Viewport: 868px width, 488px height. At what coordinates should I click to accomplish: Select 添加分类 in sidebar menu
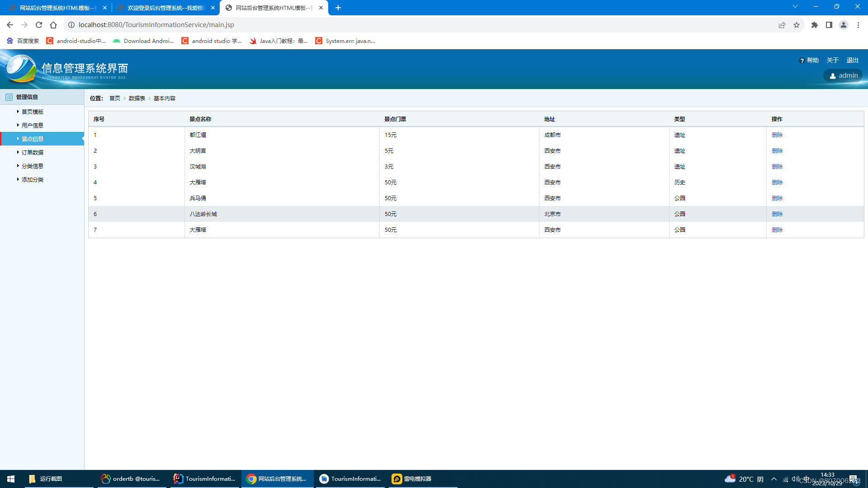pyautogui.click(x=33, y=179)
